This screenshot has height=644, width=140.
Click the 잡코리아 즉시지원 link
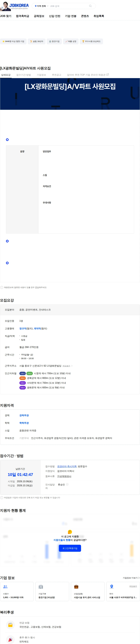(x=67, y=466)
